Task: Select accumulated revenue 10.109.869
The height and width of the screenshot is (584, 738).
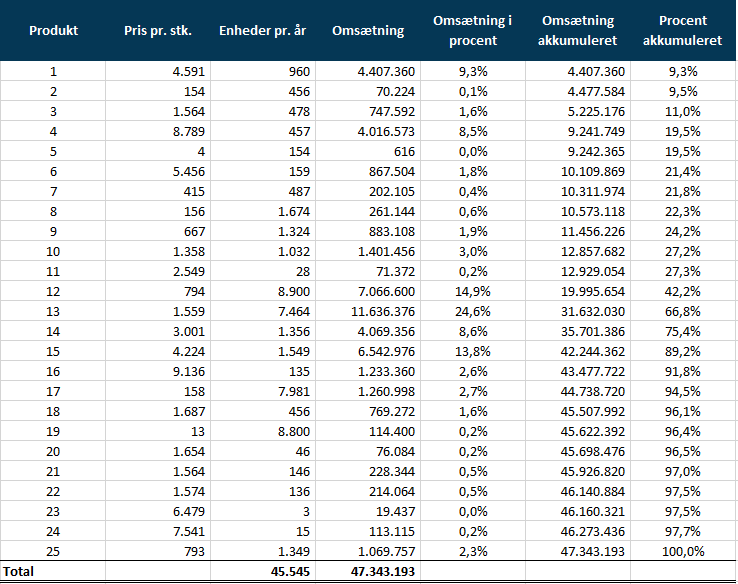Action: [x=593, y=171]
